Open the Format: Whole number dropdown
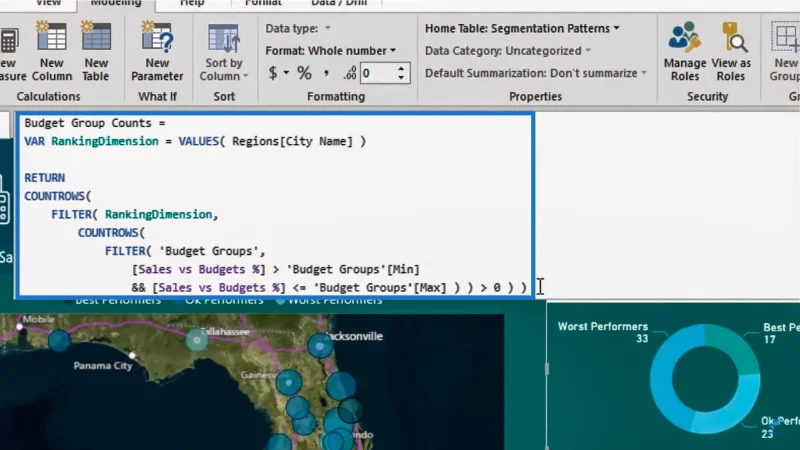The height and width of the screenshot is (450, 800). tap(331, 51)
